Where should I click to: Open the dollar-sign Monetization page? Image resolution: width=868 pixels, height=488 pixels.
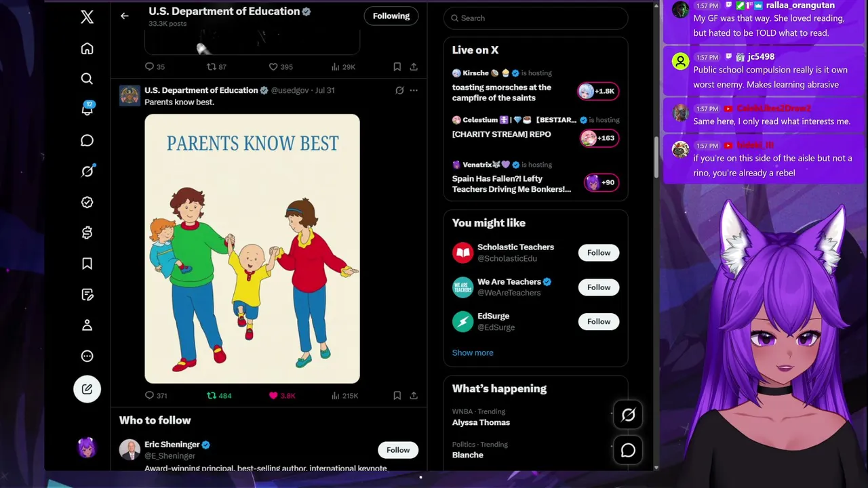point(87,232)
